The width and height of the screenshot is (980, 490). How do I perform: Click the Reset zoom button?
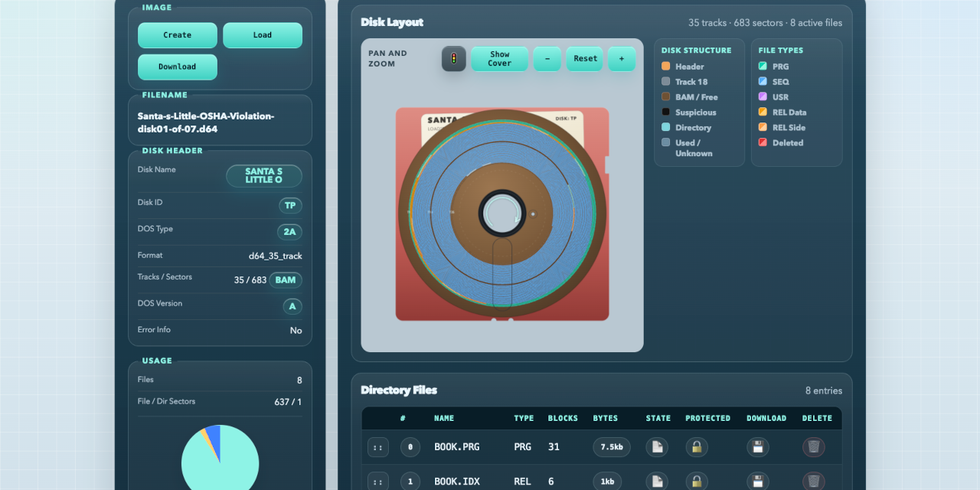[586, 59]
